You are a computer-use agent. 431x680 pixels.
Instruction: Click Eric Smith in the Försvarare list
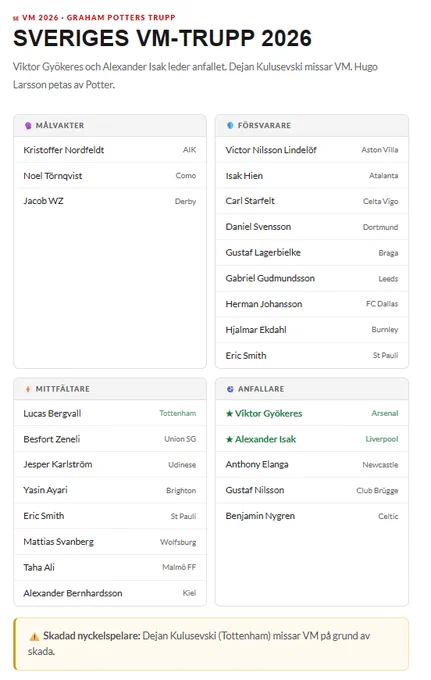coord(246,356)
